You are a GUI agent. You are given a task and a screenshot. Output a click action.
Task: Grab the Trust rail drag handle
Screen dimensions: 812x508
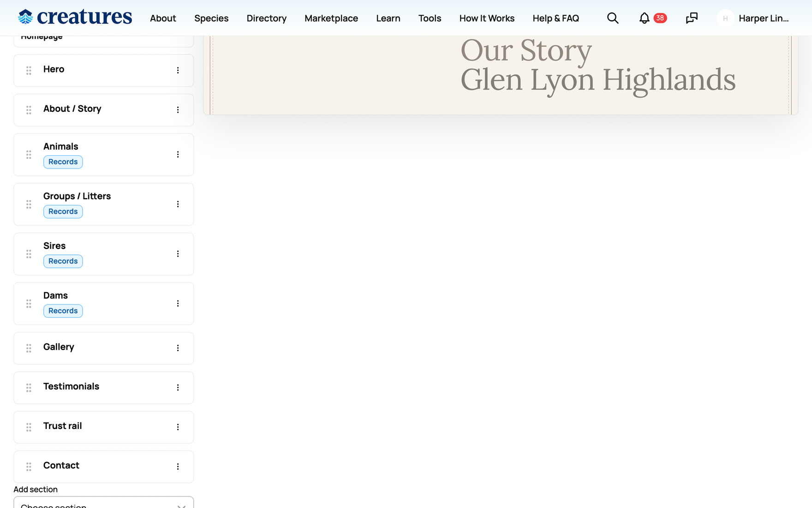(x=29, y=427)
